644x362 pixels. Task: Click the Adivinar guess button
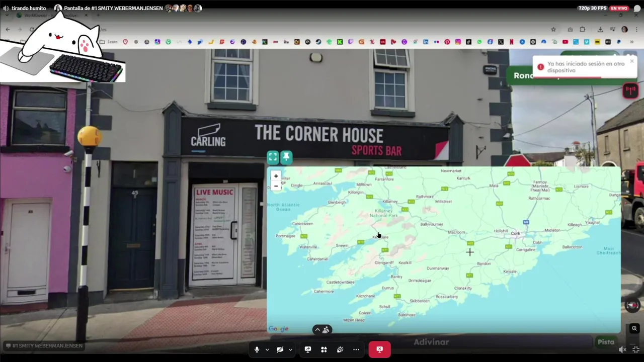(431, 342)
